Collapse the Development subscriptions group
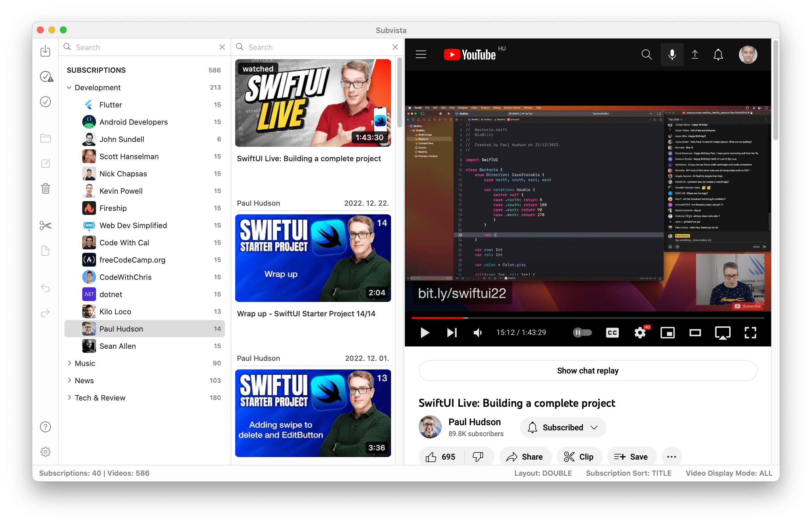 pos(69,87)
